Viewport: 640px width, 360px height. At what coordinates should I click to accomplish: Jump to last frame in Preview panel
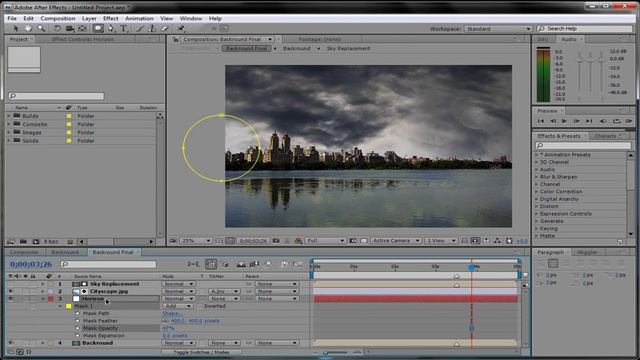589,121
